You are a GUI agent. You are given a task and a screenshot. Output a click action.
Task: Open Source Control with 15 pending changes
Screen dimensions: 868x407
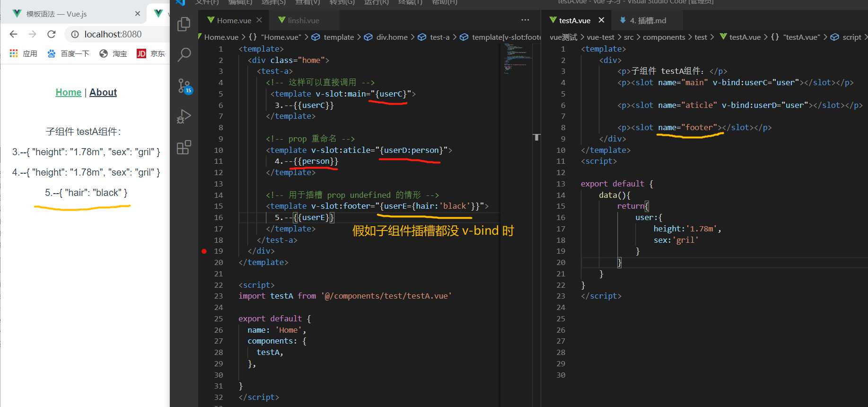click(184, 86)
